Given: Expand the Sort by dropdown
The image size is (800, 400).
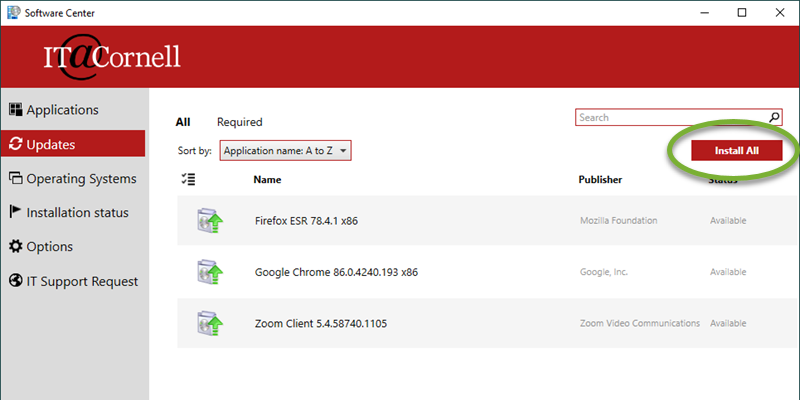Looking at the screenshot, I should click(x=285, y=151).
